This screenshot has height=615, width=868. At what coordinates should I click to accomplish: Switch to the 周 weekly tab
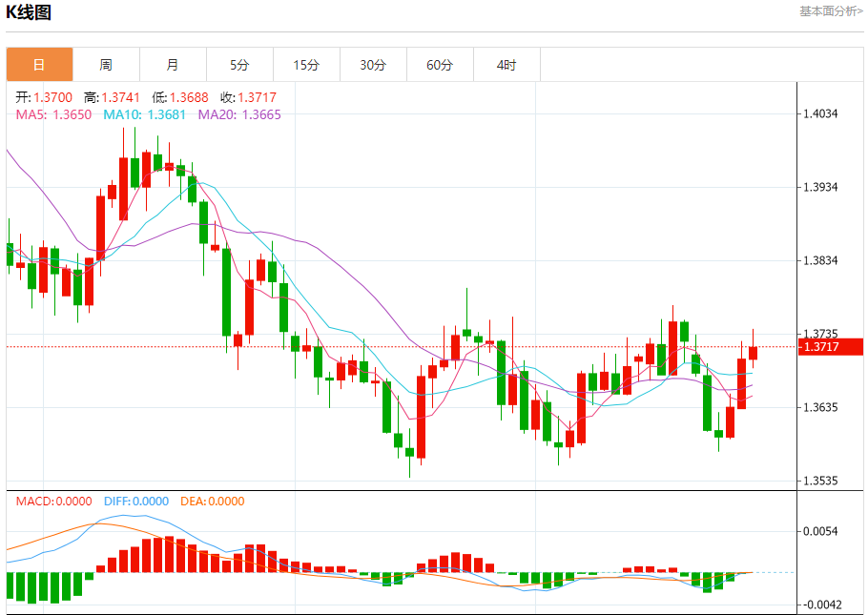(x=106, y=65)
